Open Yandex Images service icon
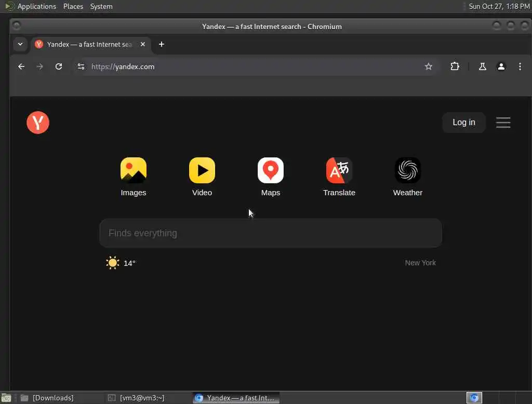The image size is (532, 404). click(x=134, y=170)
